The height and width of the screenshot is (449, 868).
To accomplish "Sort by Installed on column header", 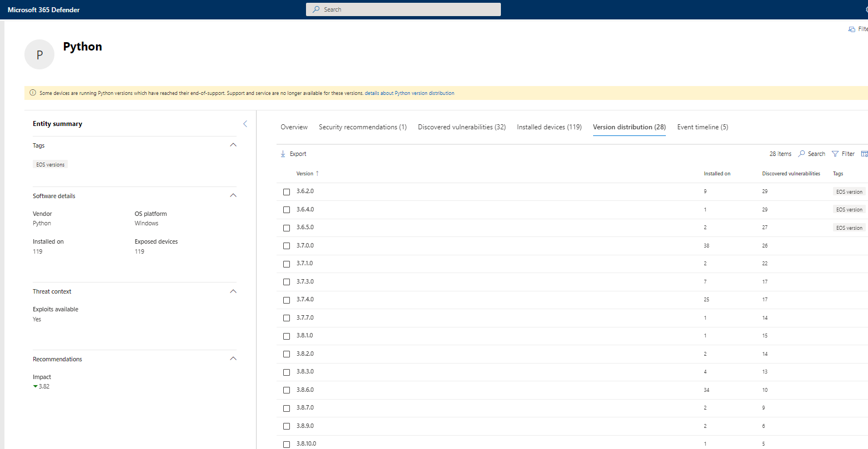I will (716, 174).
